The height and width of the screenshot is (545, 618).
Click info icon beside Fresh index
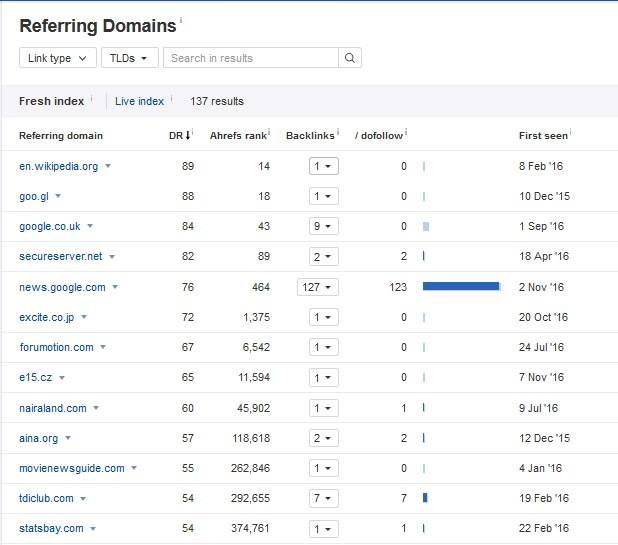point(91,99)
